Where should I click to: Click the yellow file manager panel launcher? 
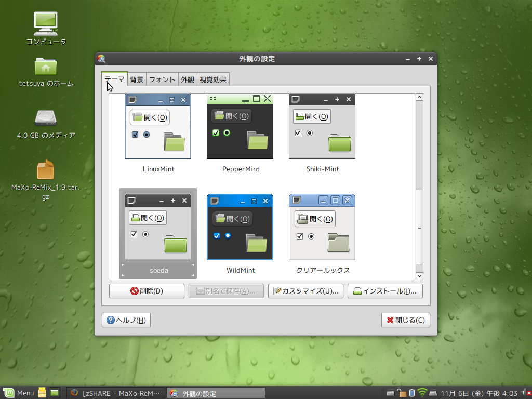(42, 393)
